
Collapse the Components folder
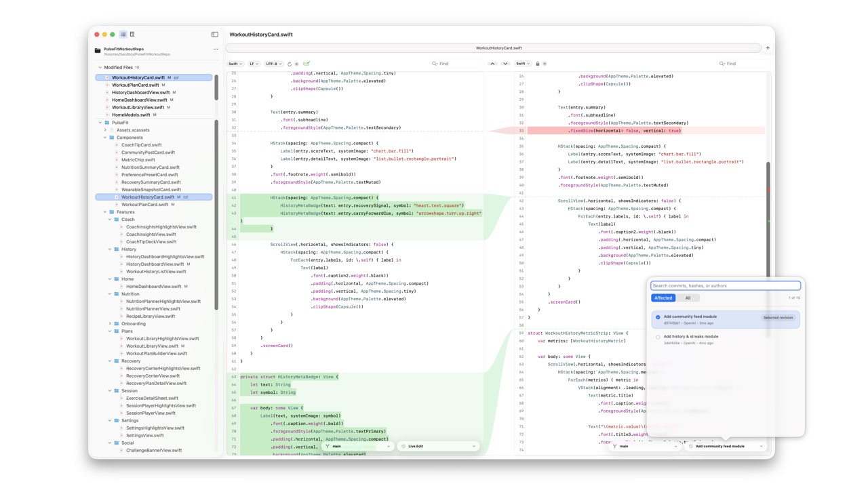(105, 138)
